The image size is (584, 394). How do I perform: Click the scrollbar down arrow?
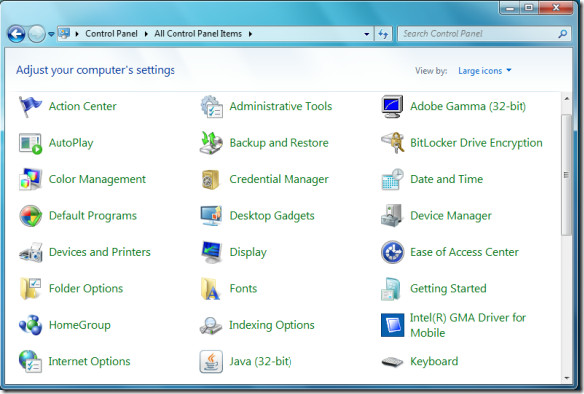566,378
